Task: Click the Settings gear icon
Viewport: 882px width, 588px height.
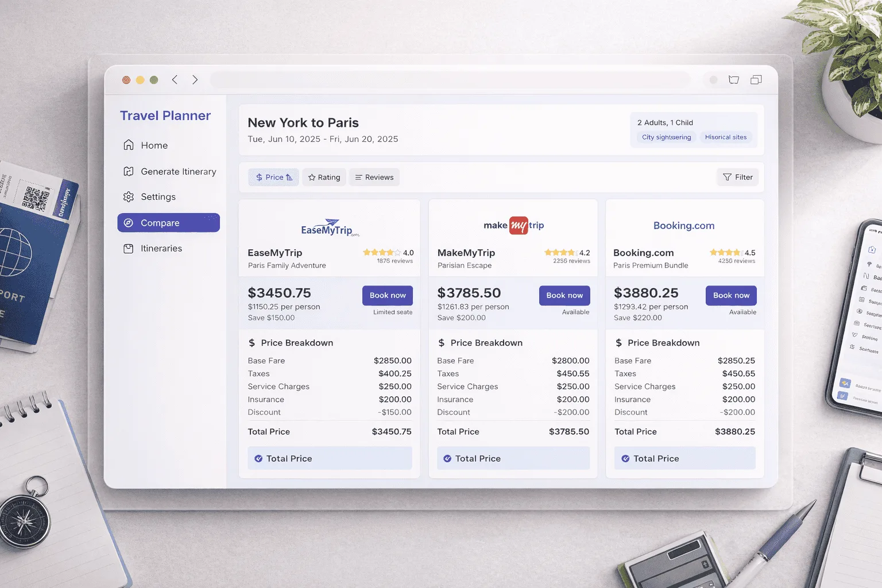Action: pos(129,197)
